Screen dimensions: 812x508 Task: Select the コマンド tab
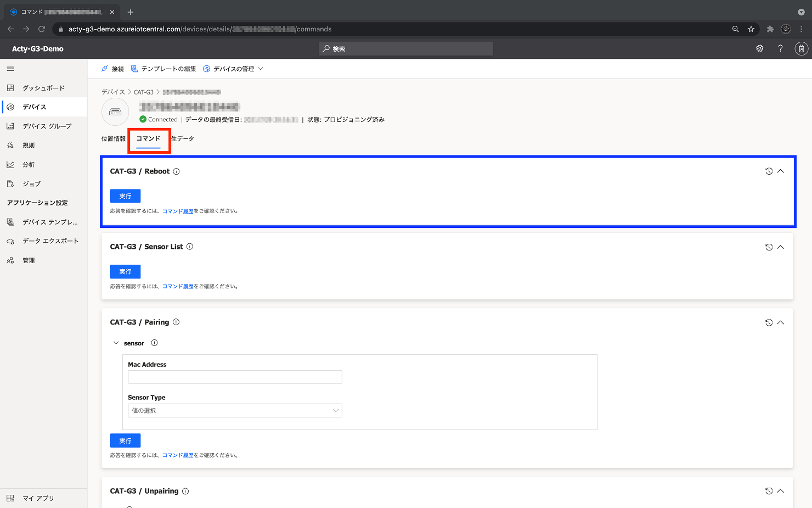coord(148,138)
